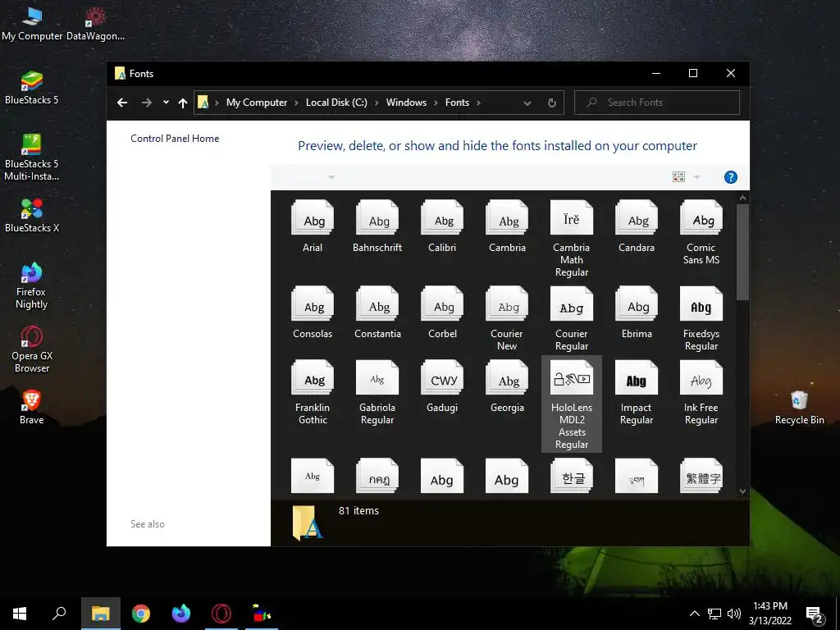Viewport: 840px width, 630px height.
Task: Click scrollbar up arrow in fonts list
Action: 742,198
